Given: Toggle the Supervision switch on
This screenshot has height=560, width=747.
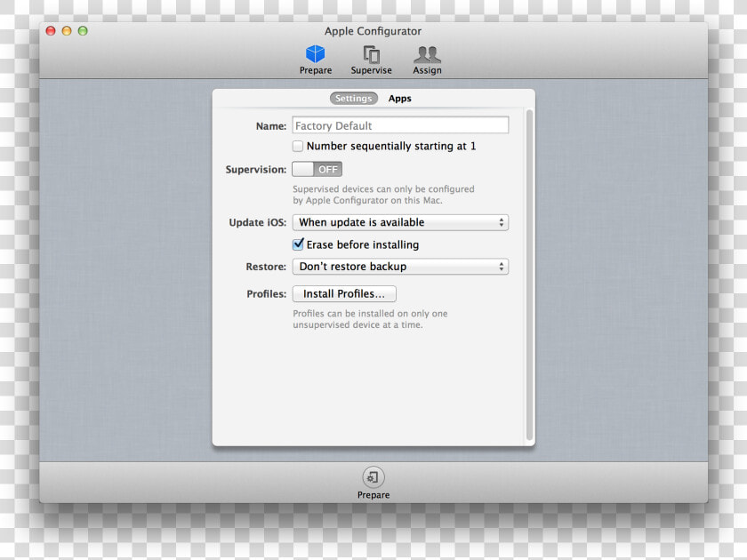Looking at the screenshot, I should pos(317,169).
